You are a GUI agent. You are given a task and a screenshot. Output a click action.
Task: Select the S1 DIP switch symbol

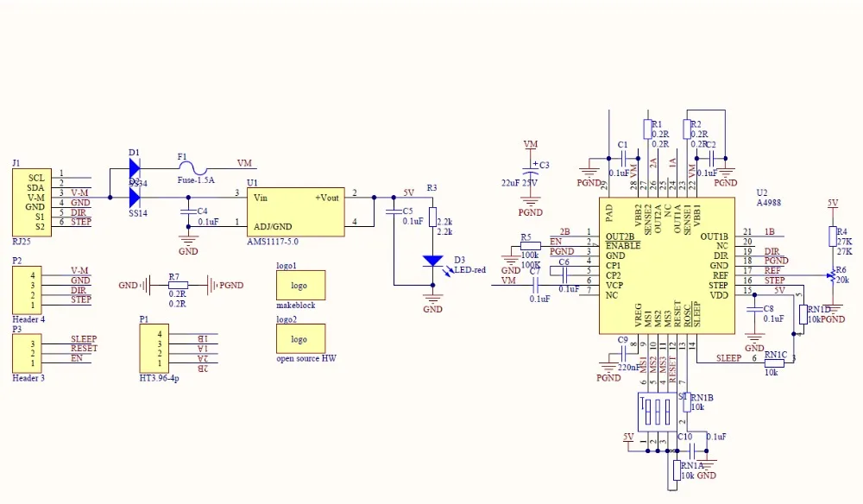coord(658,412)
